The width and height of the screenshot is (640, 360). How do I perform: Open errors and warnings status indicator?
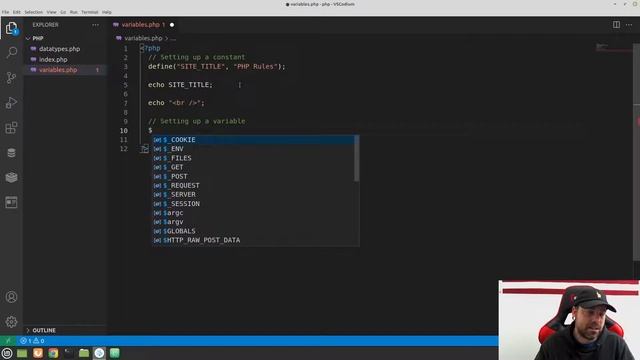point(32,340)
